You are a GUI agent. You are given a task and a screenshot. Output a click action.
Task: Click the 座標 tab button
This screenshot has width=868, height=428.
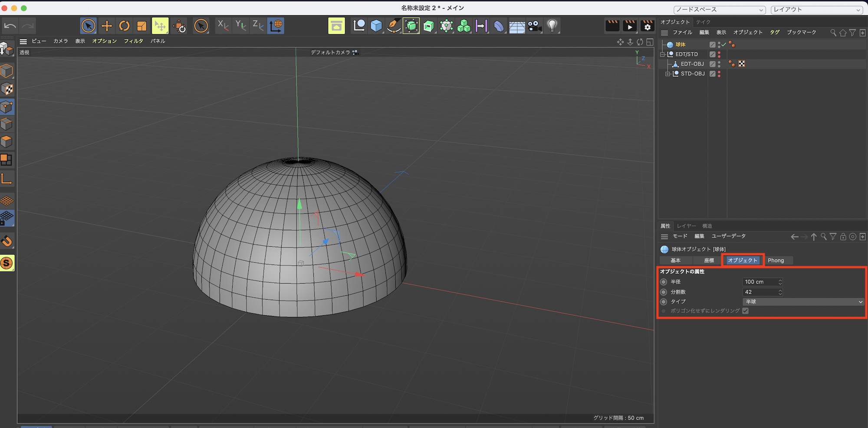[709, 261]
